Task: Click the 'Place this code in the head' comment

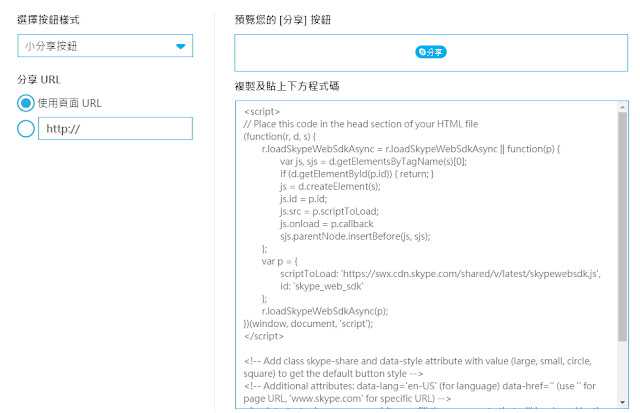Action: coord(361,124)
